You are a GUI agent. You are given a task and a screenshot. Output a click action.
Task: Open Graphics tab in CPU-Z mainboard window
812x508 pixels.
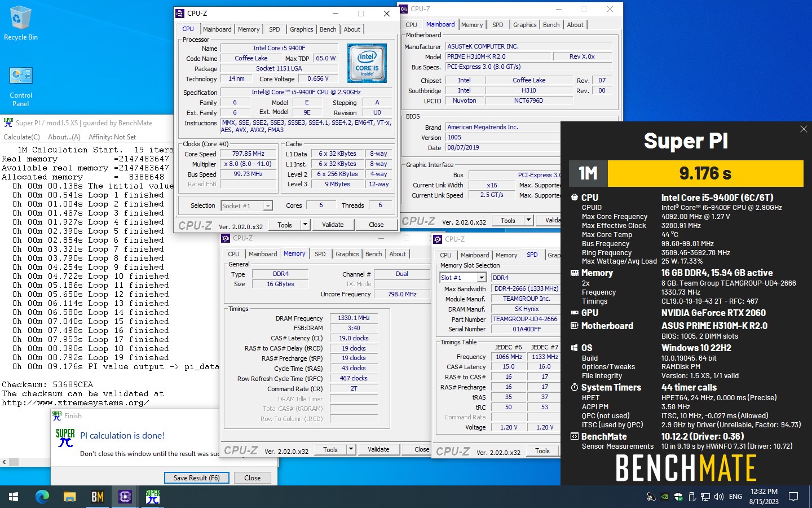click(x=524, y=25)
